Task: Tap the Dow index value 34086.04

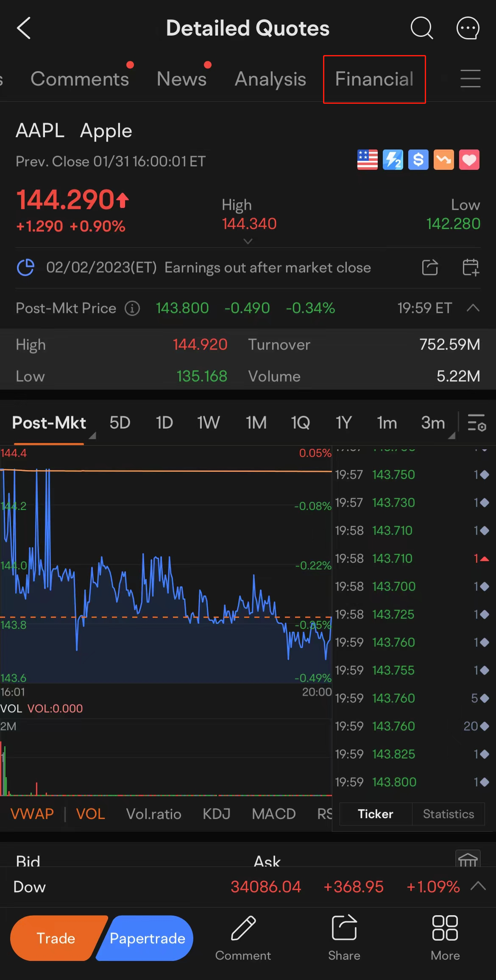Action: coord(266,886)
